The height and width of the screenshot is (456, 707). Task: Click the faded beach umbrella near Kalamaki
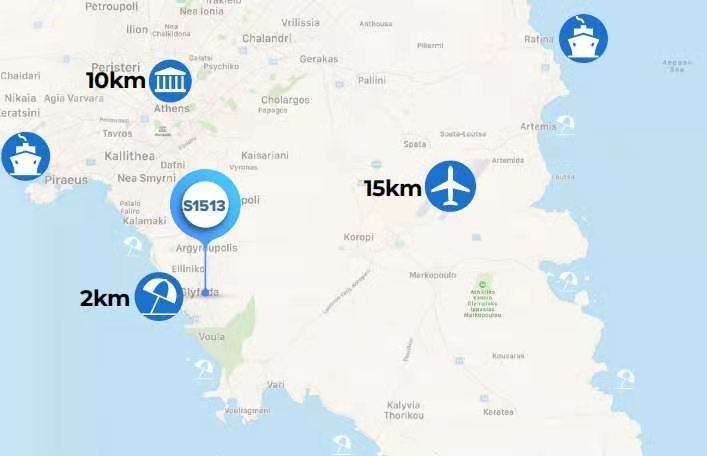pyautogui.click(x=133, y=246)
